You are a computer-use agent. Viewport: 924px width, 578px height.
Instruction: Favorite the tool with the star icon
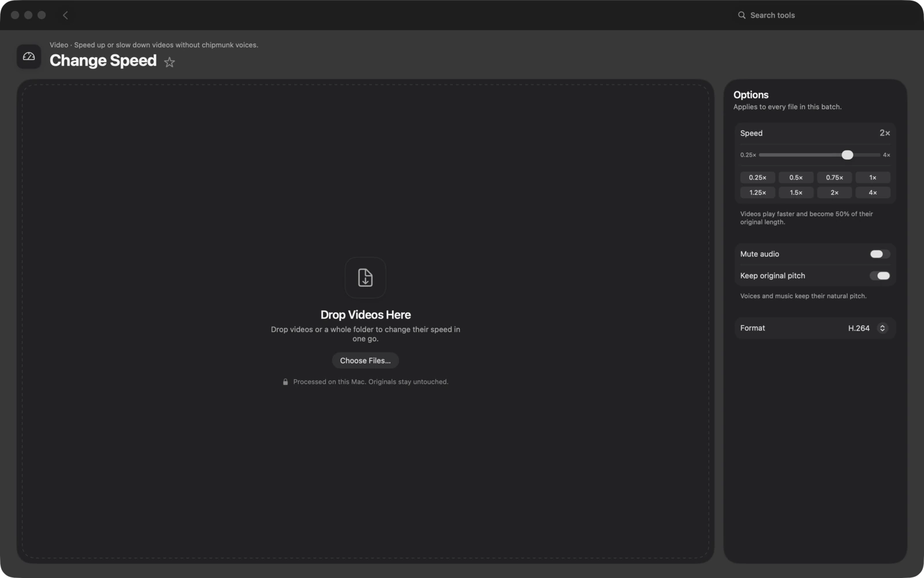click(x=169, y=62)
